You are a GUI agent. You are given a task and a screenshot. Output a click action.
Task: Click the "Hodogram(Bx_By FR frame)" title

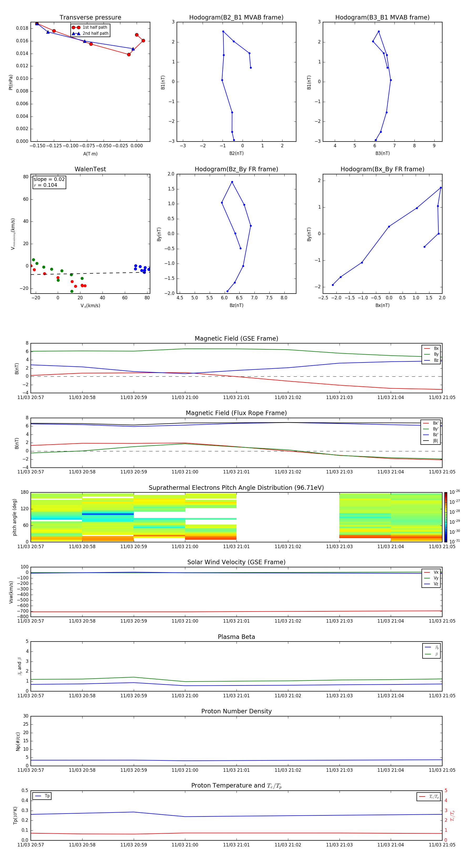click(x=382, y=169)
